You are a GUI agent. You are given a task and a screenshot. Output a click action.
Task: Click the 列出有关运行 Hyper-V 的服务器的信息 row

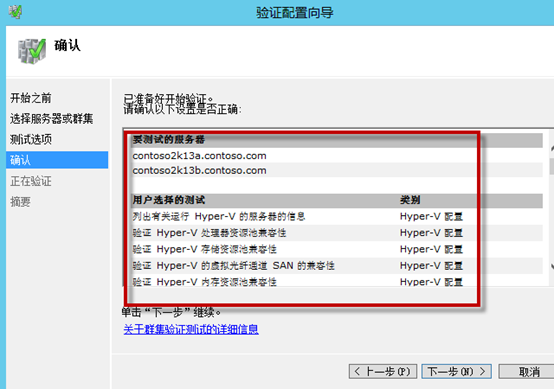click(337, 216)
